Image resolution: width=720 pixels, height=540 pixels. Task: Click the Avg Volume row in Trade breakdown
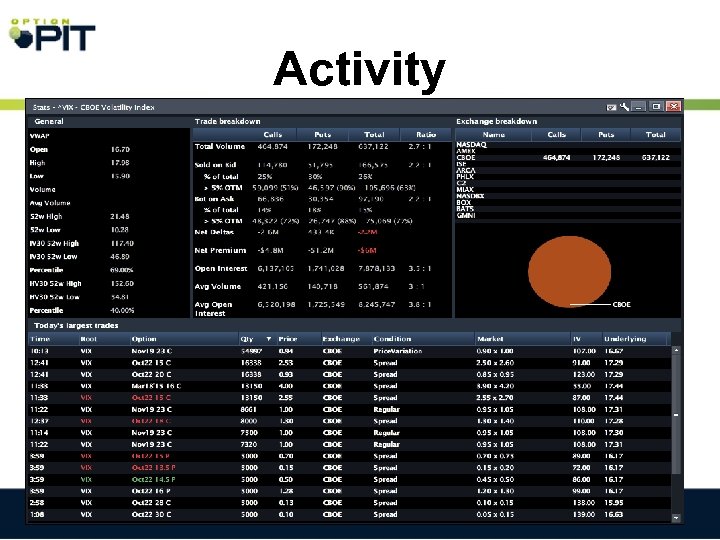(323, 287)
